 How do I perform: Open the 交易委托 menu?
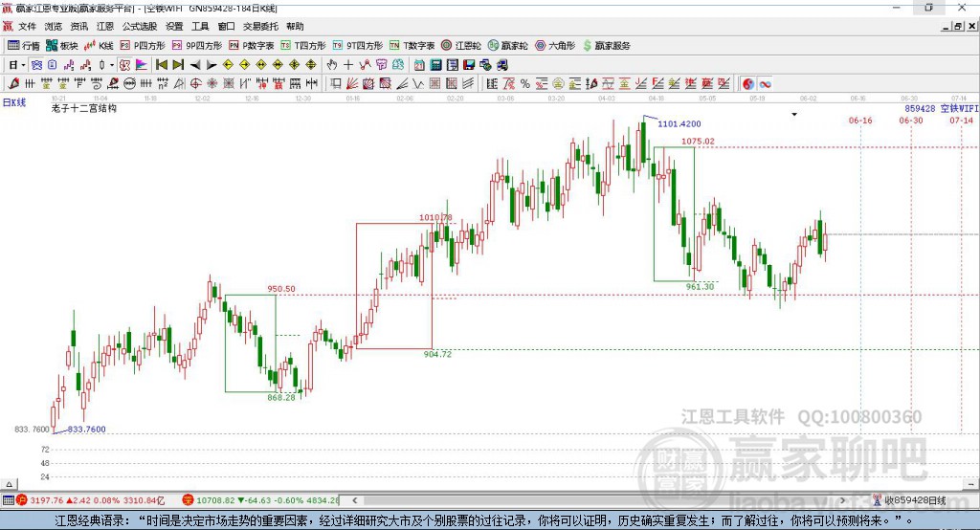(x=260, y=26)
